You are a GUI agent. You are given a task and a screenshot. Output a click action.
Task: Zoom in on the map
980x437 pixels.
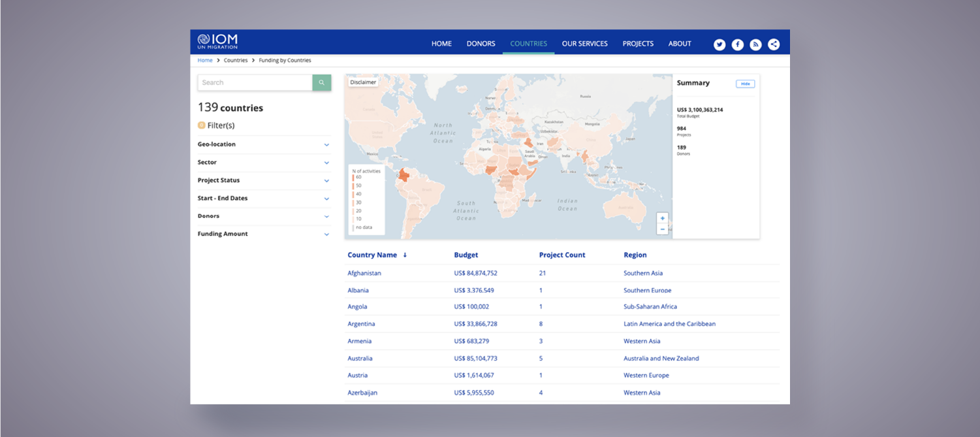point(663,218)
